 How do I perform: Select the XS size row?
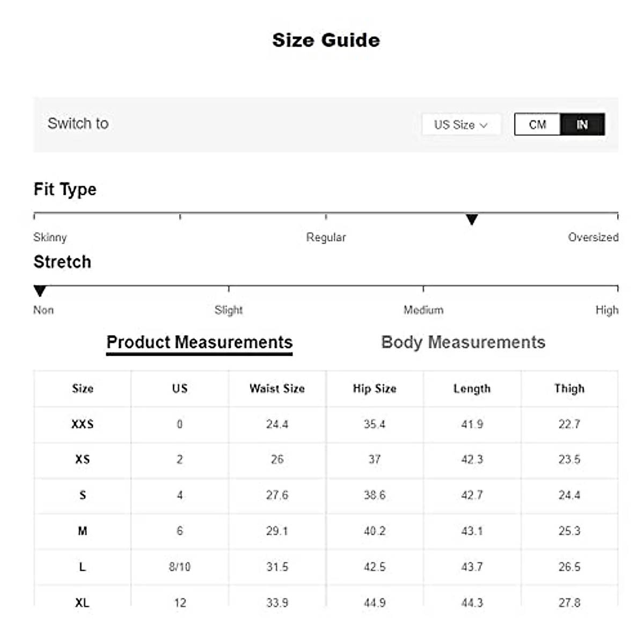[83, 459]
